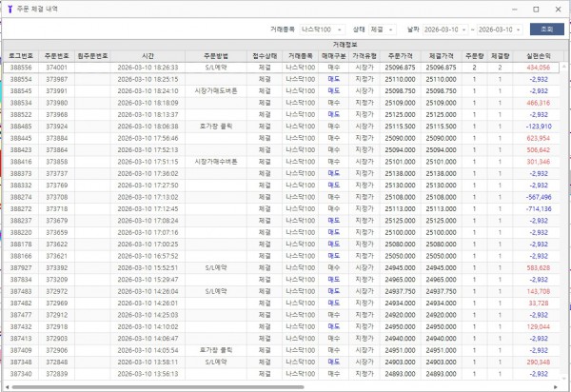This screenshot has height=392, width=571.
Task: Click order price 25080.000 in 주문가격 column
Action: [x=401, y=245]
